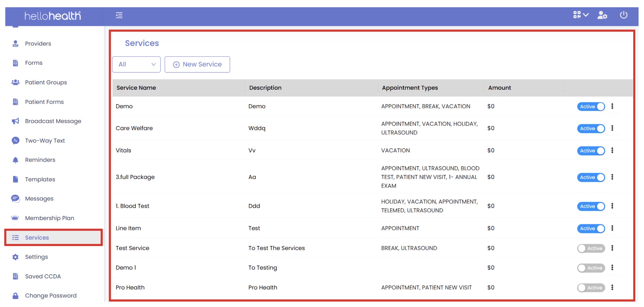Click the Reminders bell icon
Screen dimensions: 644x307
(15, 160)
